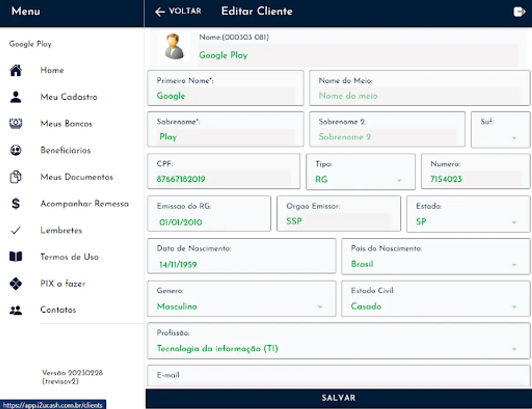
Task: Click the Meus Documentos file icon
Action: 15,177
